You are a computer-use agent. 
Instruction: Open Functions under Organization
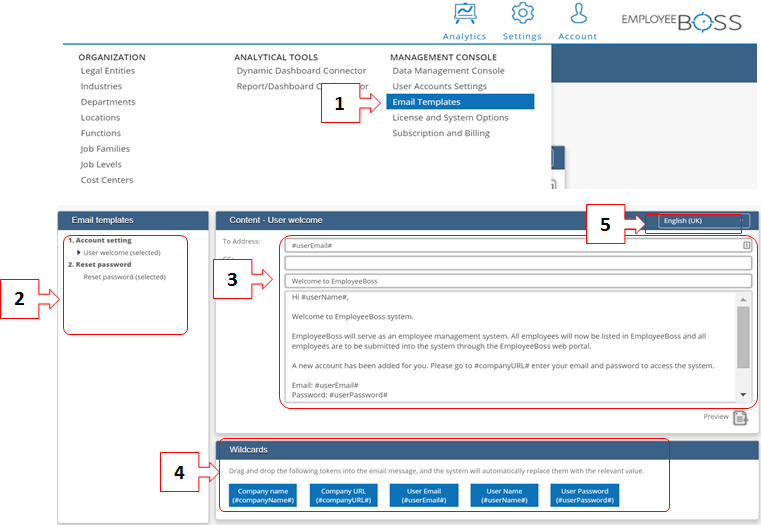(100, 133)
